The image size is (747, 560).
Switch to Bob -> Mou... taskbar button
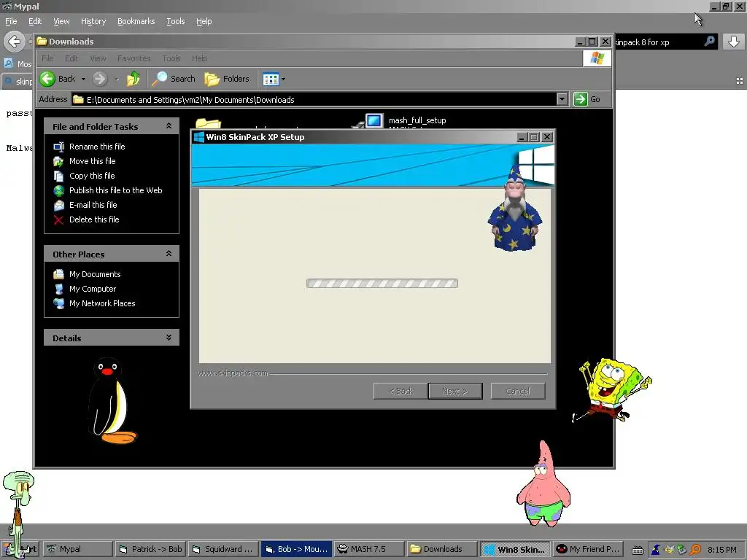click(x=296, y=550)
